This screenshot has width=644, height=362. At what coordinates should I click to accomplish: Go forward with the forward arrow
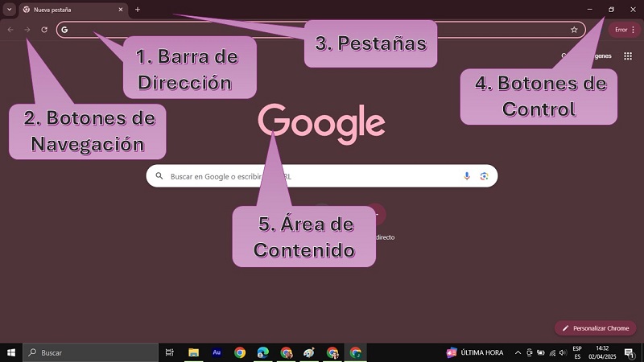tap(27, 30)
